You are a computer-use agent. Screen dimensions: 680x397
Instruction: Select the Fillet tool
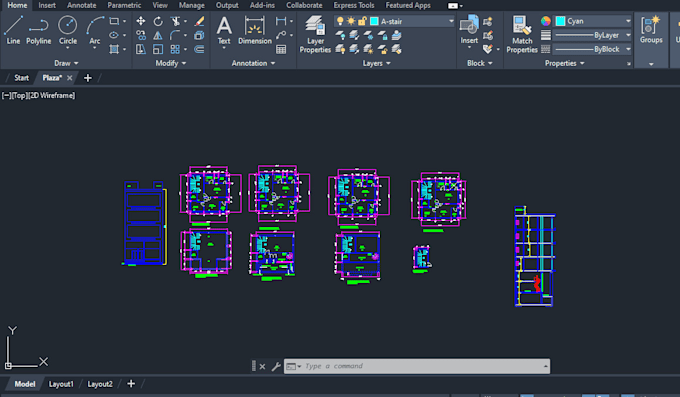[x=175, y=35]
